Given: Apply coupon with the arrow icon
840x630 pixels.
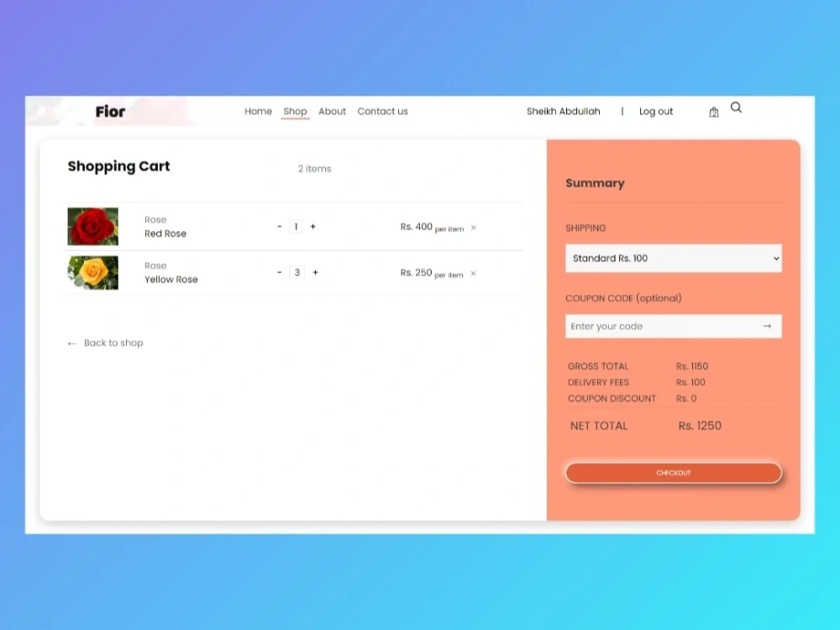Looking at the screenshot, I should (x=767, y=326).
